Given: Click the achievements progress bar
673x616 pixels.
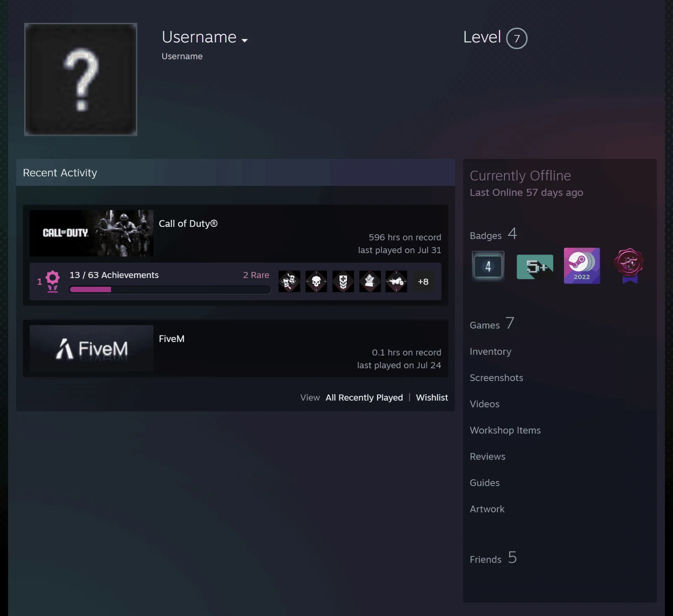Looking at the screenshot, I should coord(170,289).
